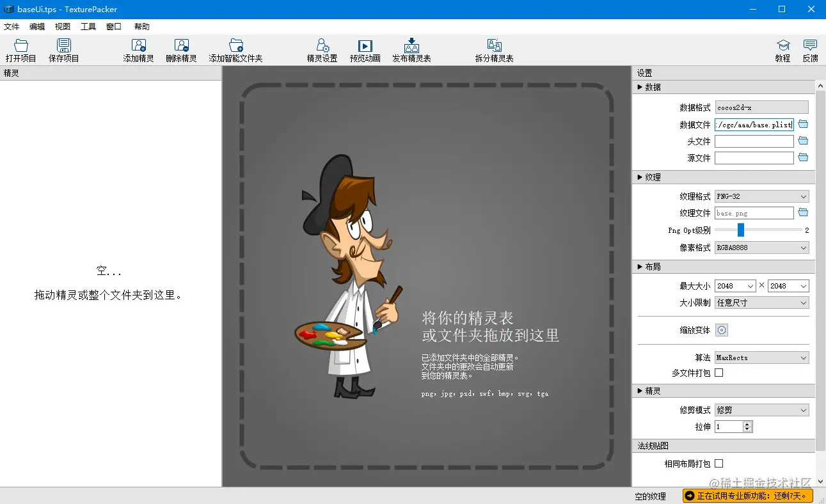Click the 正在试用专业版功能 trial button
This screenshot has width=826, height=504.
pyautogui.click(x=748, y=496)
